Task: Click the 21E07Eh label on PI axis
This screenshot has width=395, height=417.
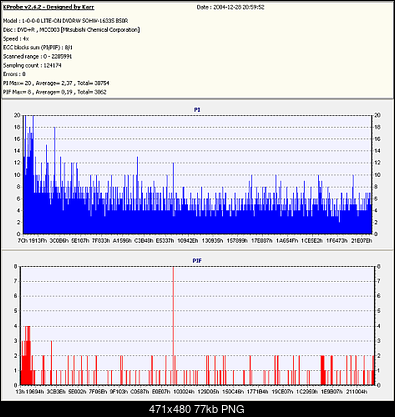Action: 361,241
